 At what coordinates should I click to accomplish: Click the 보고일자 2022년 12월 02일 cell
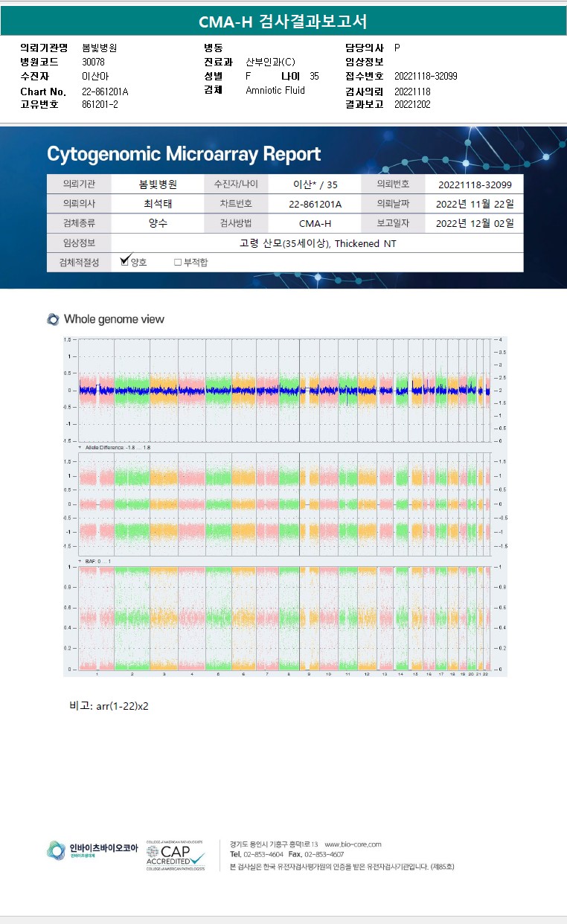click(474, 223)
